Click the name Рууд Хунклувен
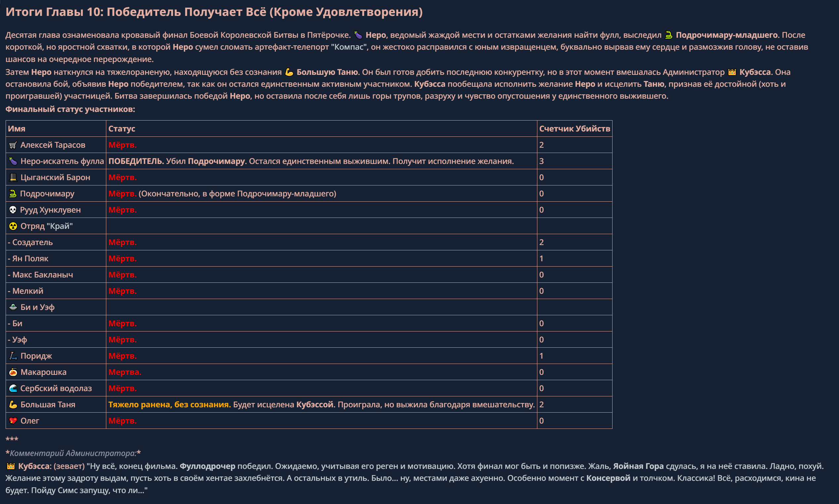The height and width of the screenshot is (504, 839). (x=50, y=210)
